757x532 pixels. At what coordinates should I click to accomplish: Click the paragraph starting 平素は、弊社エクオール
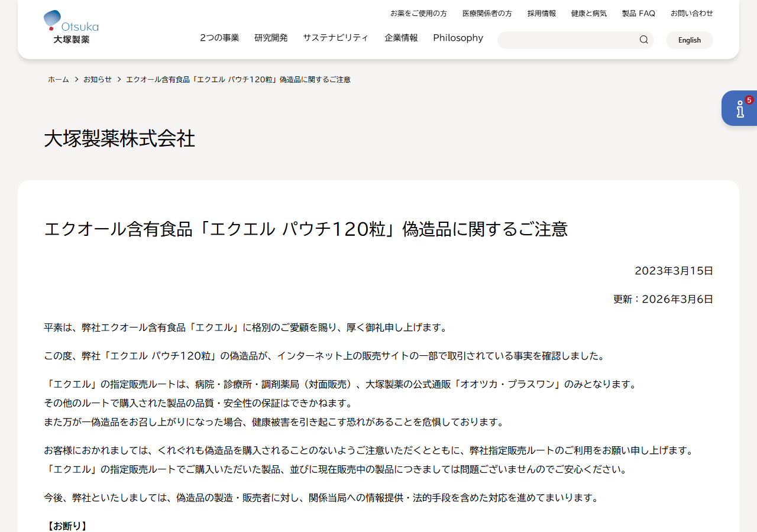[246, 327]
